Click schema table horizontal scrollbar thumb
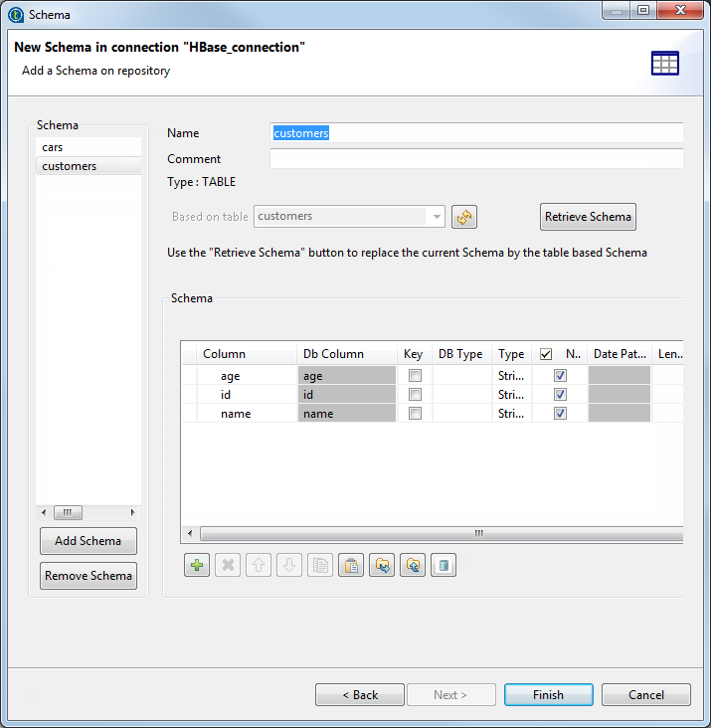 442,533
